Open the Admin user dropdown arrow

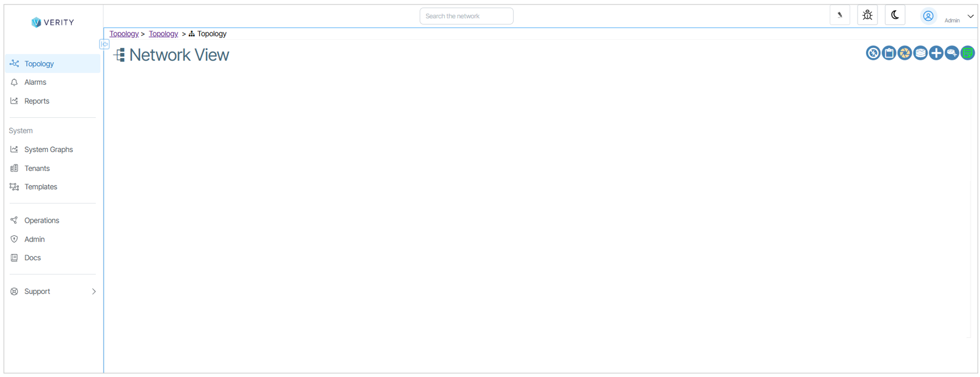[970, 16]
